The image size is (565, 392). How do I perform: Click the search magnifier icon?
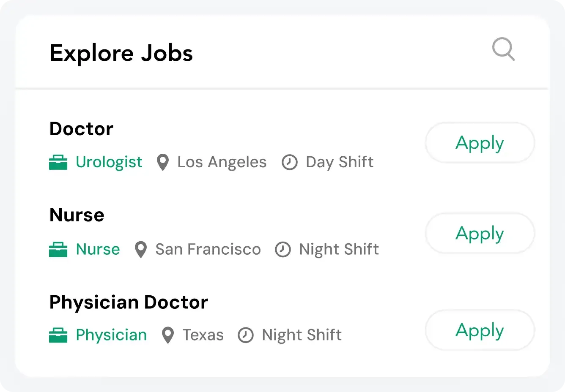point(503,49)
